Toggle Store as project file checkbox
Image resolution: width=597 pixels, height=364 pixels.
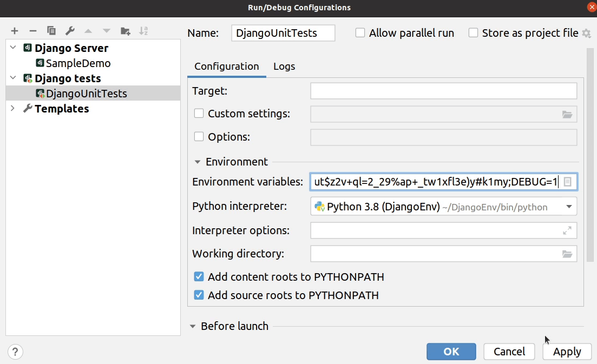473,33
